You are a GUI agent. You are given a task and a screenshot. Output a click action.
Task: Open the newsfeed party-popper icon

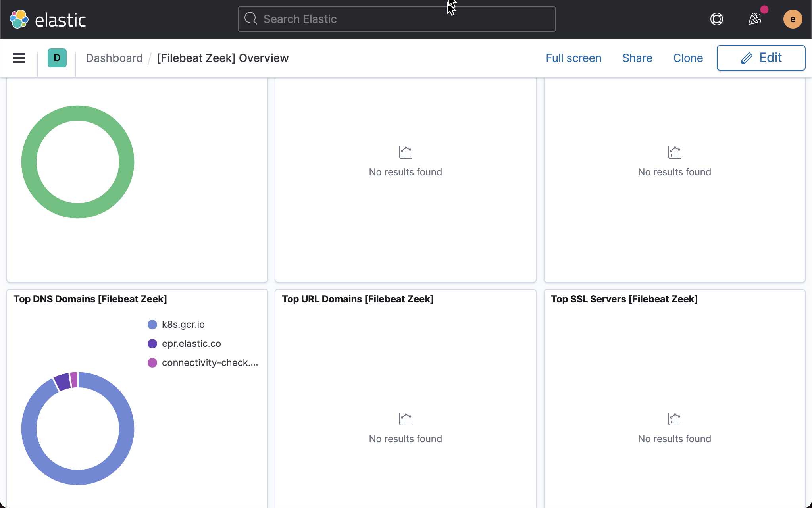tap(755, 19)
